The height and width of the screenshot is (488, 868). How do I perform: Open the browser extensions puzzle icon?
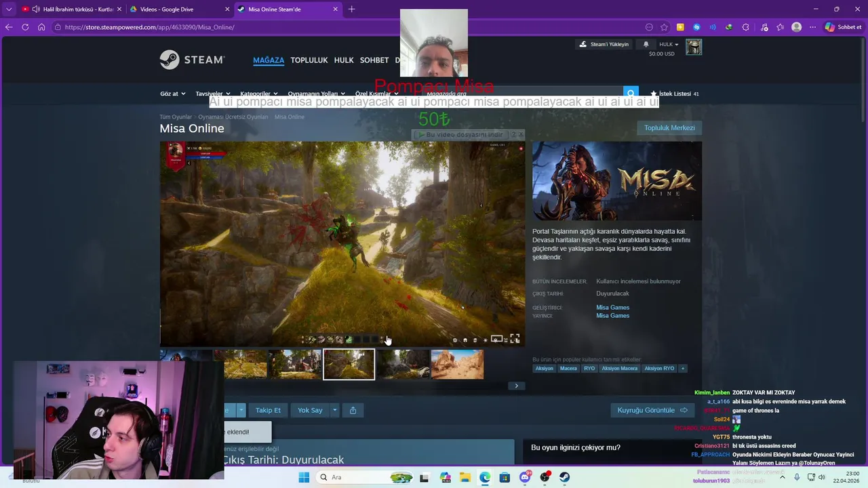tap(746, 27)
